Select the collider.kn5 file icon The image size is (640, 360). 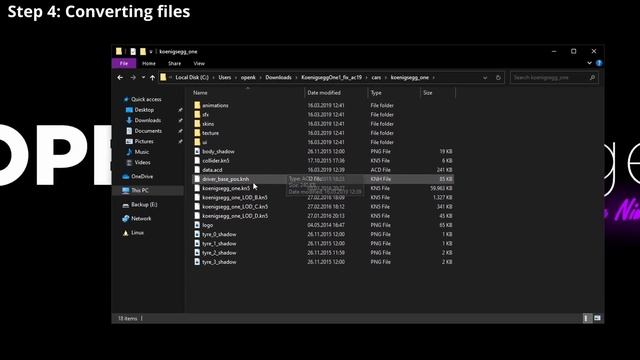197,161
